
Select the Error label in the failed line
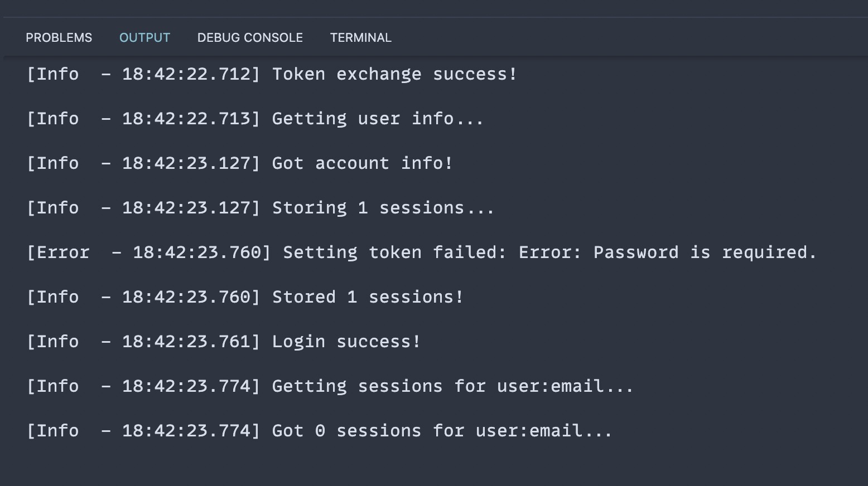59,252
